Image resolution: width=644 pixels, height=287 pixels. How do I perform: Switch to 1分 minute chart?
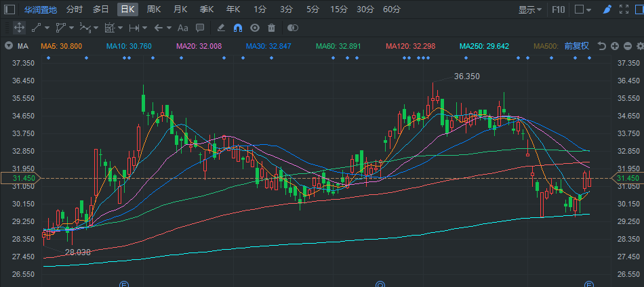(260, 9)
